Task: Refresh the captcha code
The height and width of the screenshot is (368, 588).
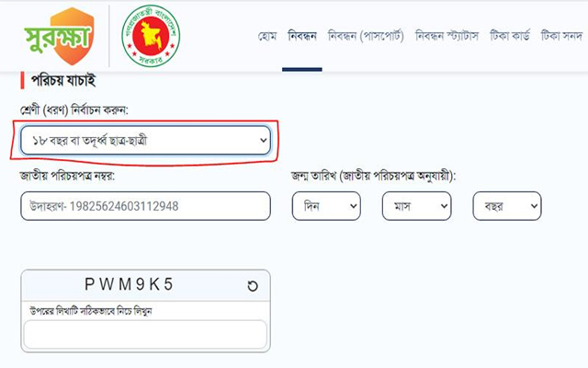Action: (253, 286)
